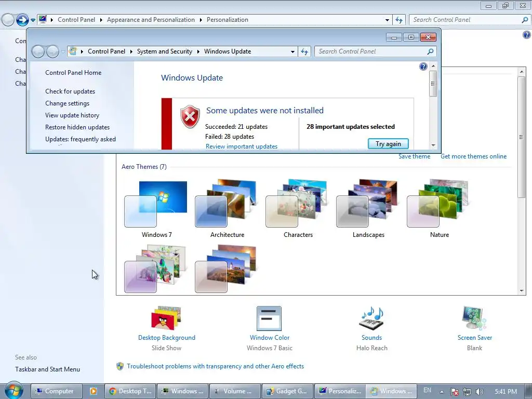Open Change settings link
Image resolution: width=532 pixels, height=399 pixels.
pyautogui.click(x=68, y=103)
